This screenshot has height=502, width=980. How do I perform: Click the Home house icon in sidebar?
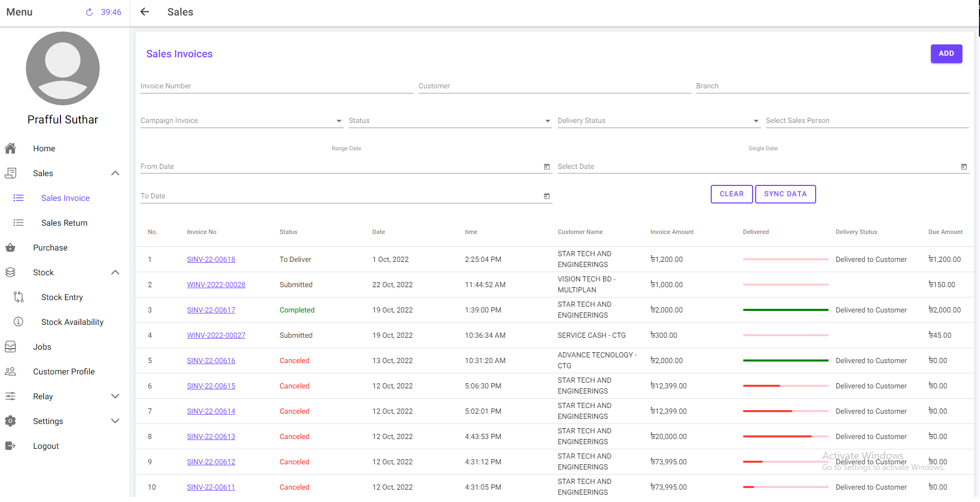pos(10,148)
